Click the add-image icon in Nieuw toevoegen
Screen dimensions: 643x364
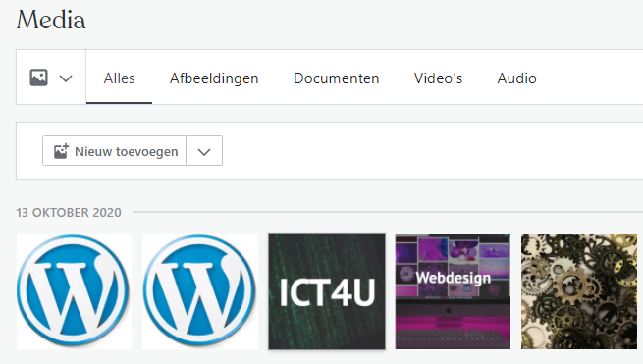[x=61, y=151]
